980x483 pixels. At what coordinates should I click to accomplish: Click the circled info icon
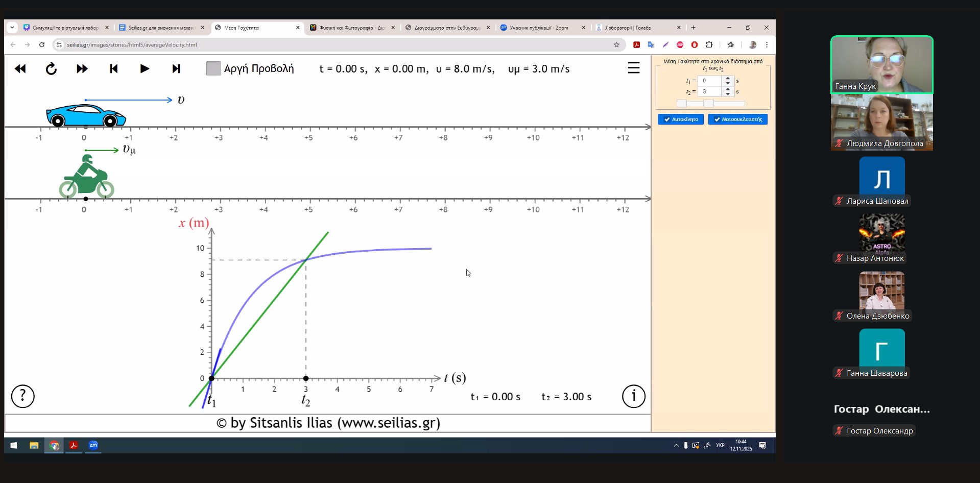tap(633, 396)
